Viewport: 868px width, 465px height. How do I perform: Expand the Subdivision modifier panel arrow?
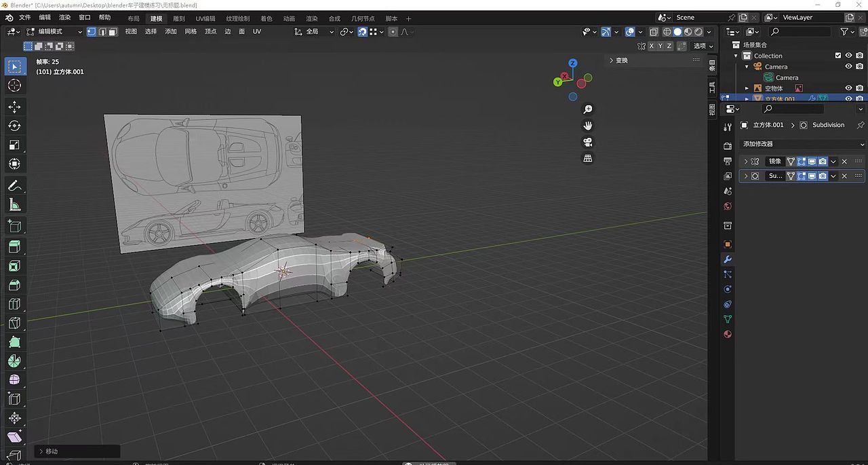746,175
